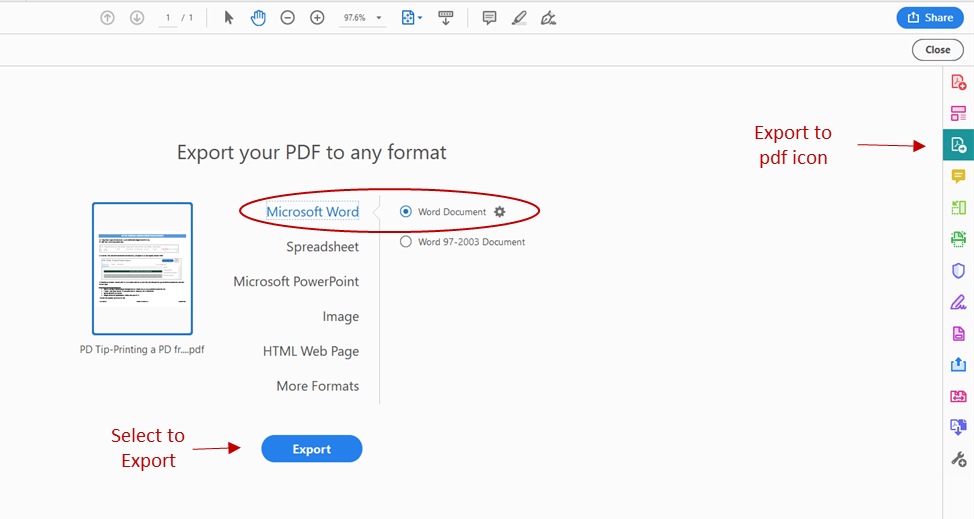Open the yellow Comment tool in sidebar
Image resolution: width=974 pixels, height=519 pixels.
tap(958, 177)
